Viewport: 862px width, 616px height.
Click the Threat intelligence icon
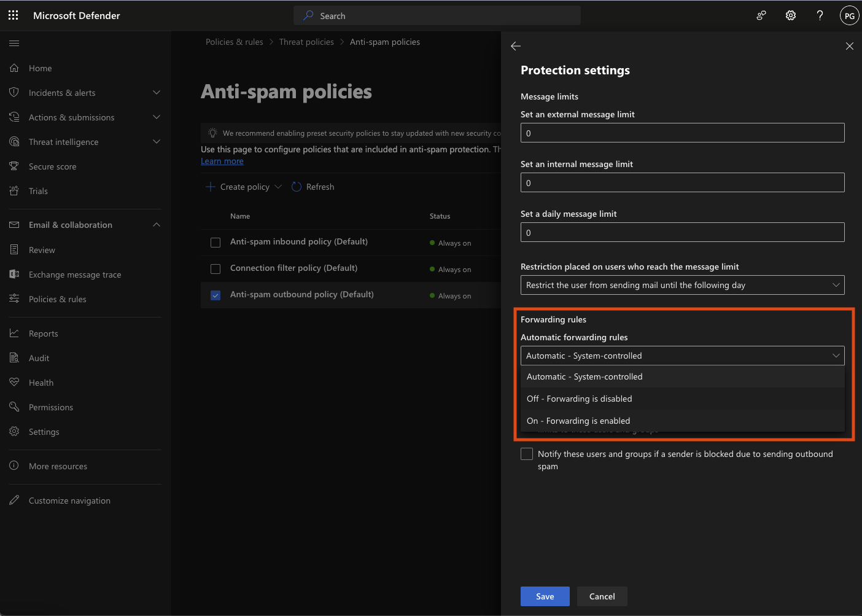pos(14,142)
